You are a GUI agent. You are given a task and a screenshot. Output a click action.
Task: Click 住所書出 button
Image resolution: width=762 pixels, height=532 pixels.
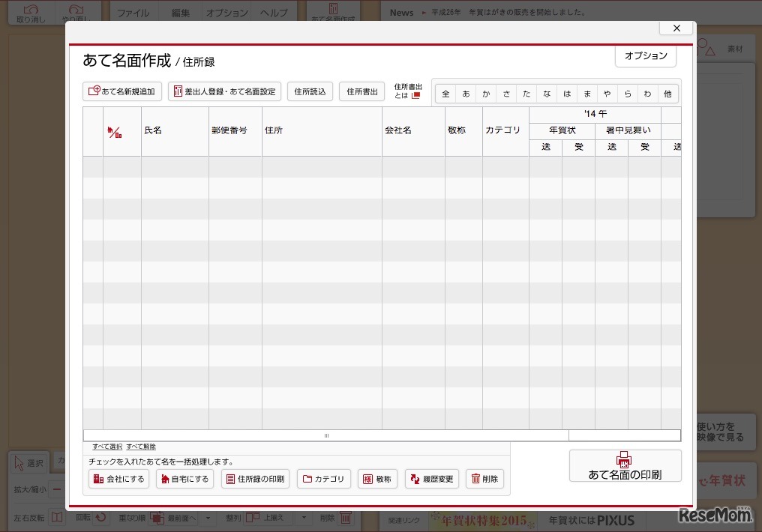[x=362, y=91]
